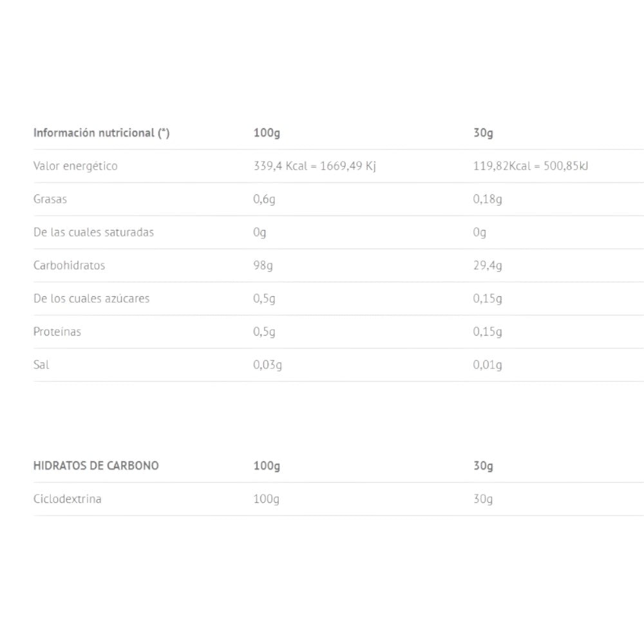Click the "HIDRATOS DE CARBONO" header

96,466
